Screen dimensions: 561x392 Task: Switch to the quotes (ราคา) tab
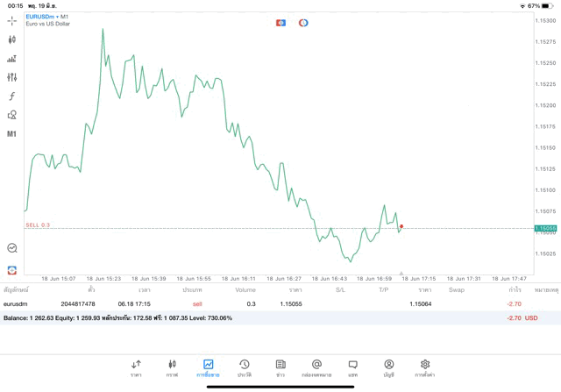(136, 367)
